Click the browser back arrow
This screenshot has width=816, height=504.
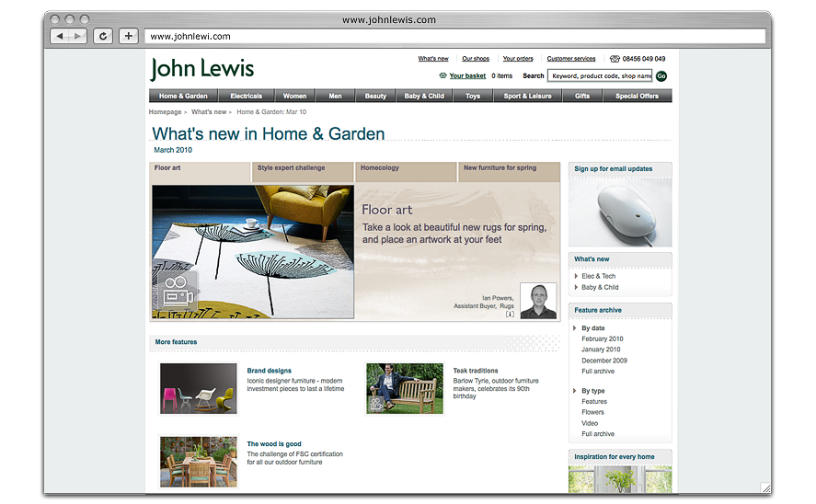[60, 36]
